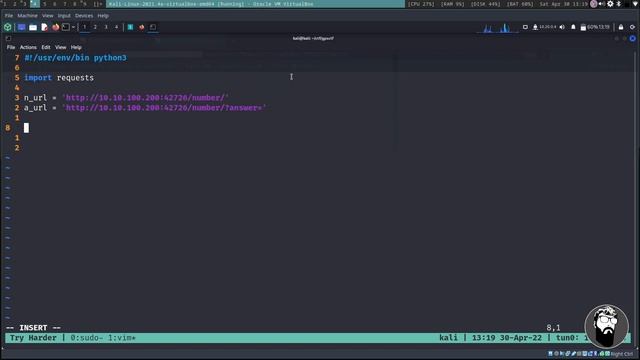
Task: Click the 'Right Ctrl' host key indicator
Action: coord(622,354)
